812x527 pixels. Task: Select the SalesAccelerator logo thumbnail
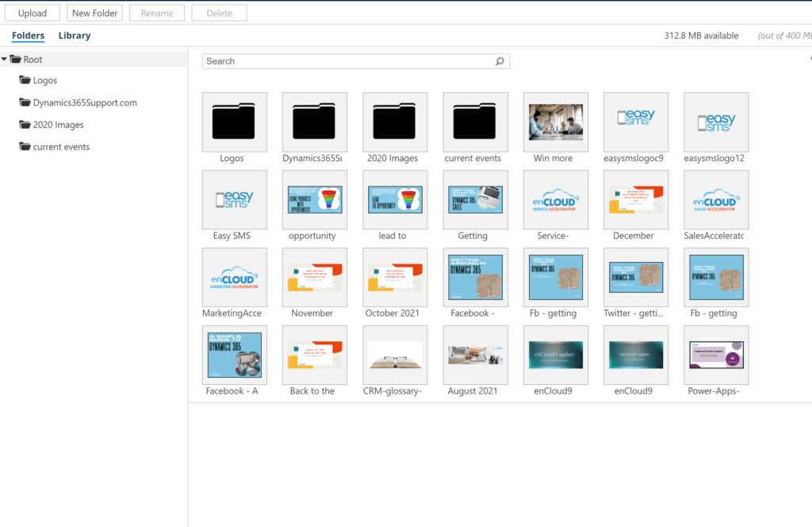click(x=716, y=199)
